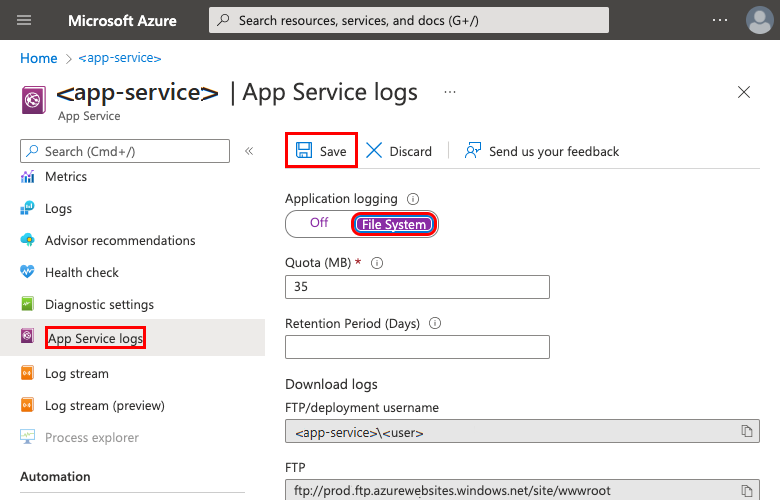This screenshot has width=780, height=500.
Task: Select Log stream in sidebar
Action: tap(76, 373)
